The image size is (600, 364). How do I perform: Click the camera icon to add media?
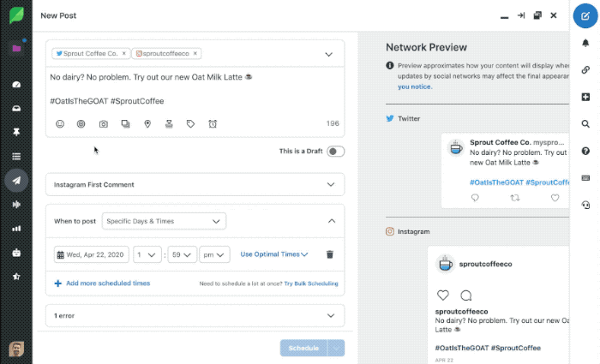pyautogui.click(x=104, y=124)
